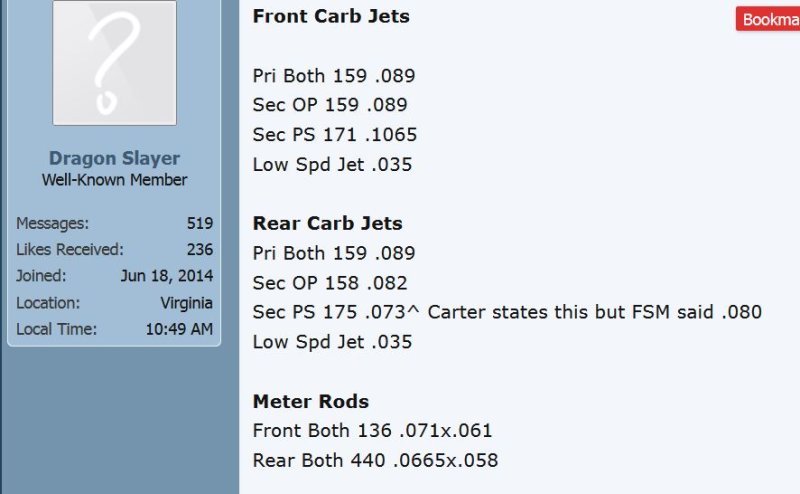
Task: Click the Front Both 136 .071x.061 line
Action: [372, 431]
